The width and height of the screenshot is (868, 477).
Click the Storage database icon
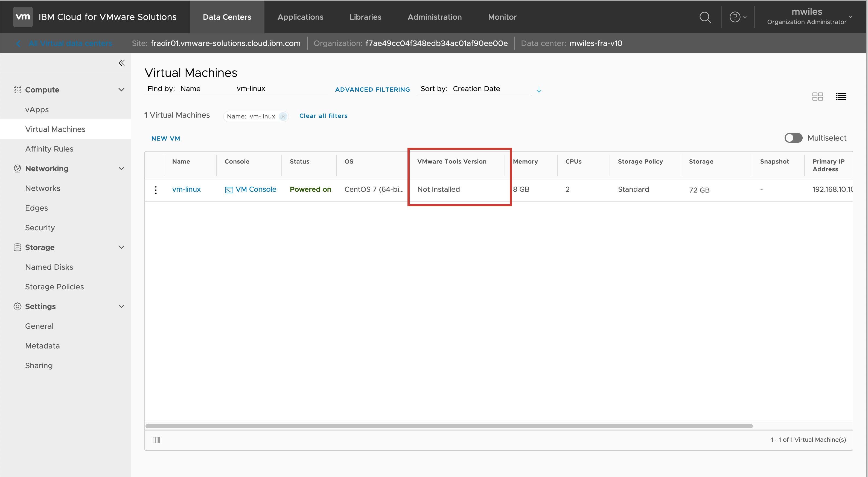pos(18,248)
